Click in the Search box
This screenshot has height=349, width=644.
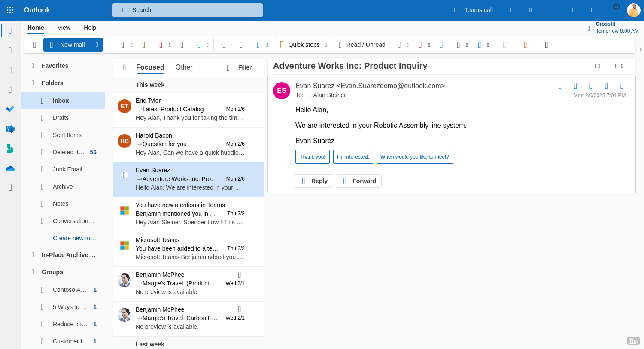[188, 10]
